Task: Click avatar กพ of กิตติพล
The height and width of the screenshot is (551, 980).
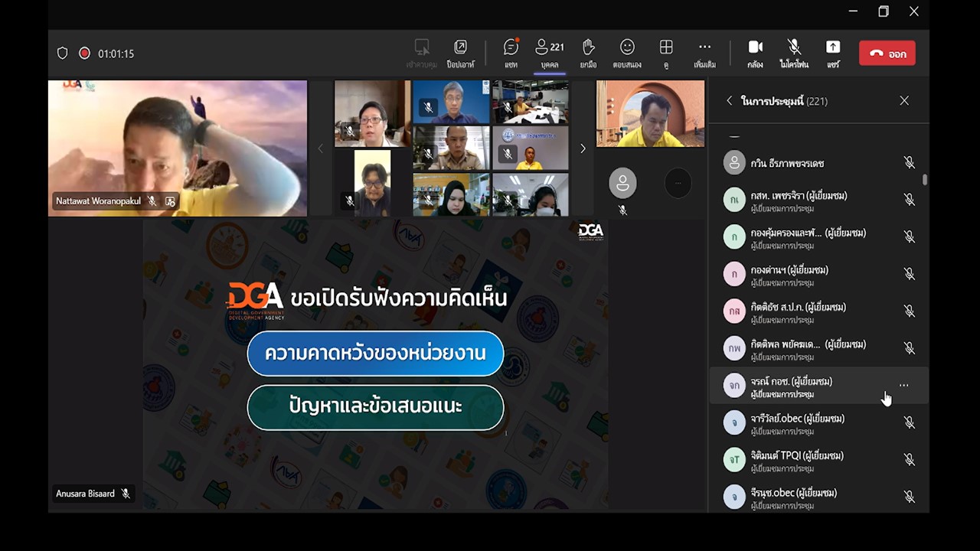Action: 734,348
